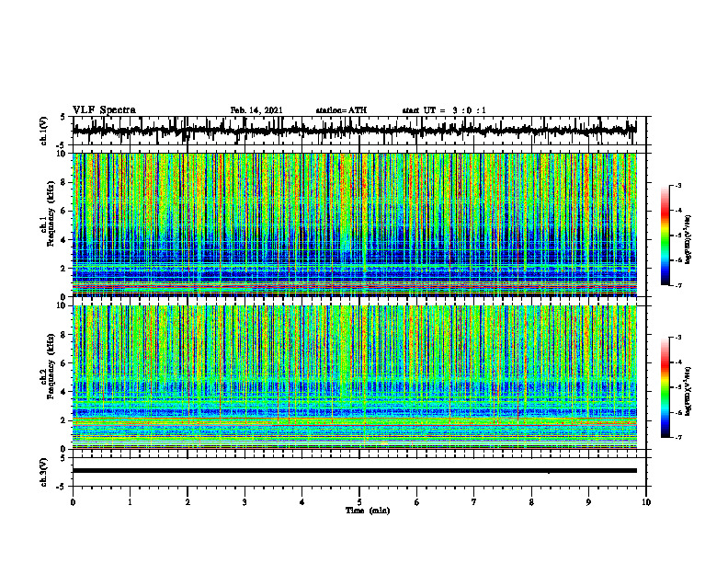Click the '8' frequency tick of ch.1 spectrogram
The image size is (728, 563).
(x=64, y=182)
